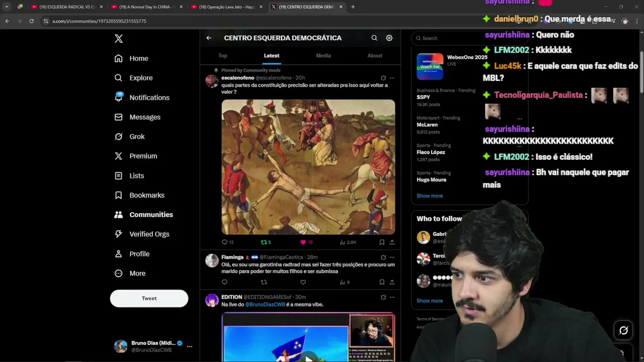Close the CENTRO ESQUERDA browser tab

(341, 7)
